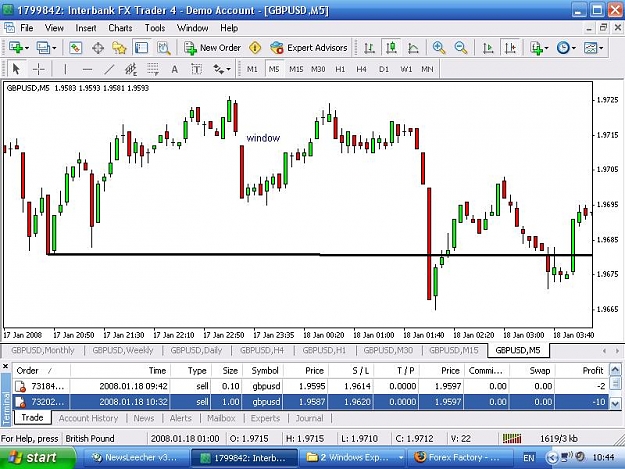Switch chart to line chart
The width and height of the screenshot is (625, 469).
pyautogui.click(x=413, y=48)
